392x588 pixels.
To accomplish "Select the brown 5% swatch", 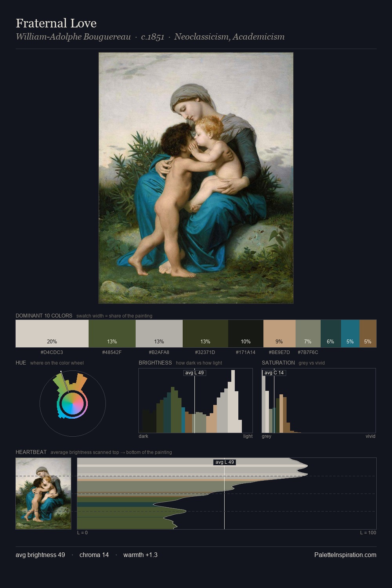I will [368, 334].
